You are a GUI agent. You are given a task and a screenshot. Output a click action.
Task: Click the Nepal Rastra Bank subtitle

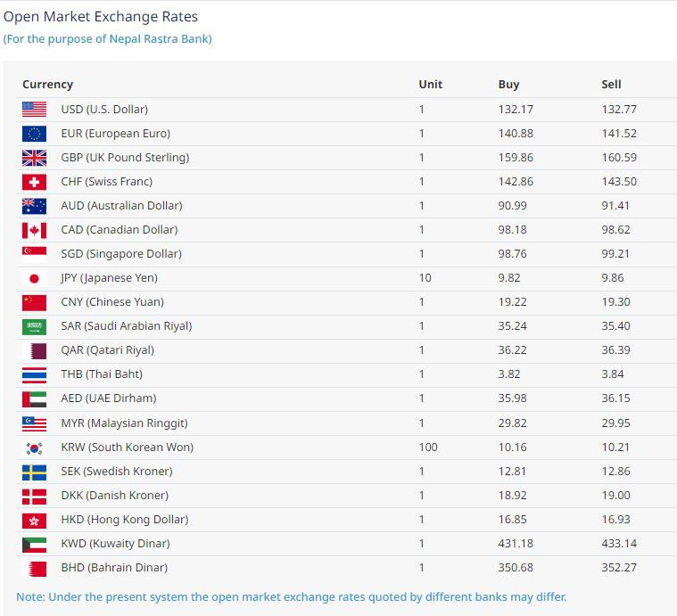pyautogui.click(x=108, y=39)
